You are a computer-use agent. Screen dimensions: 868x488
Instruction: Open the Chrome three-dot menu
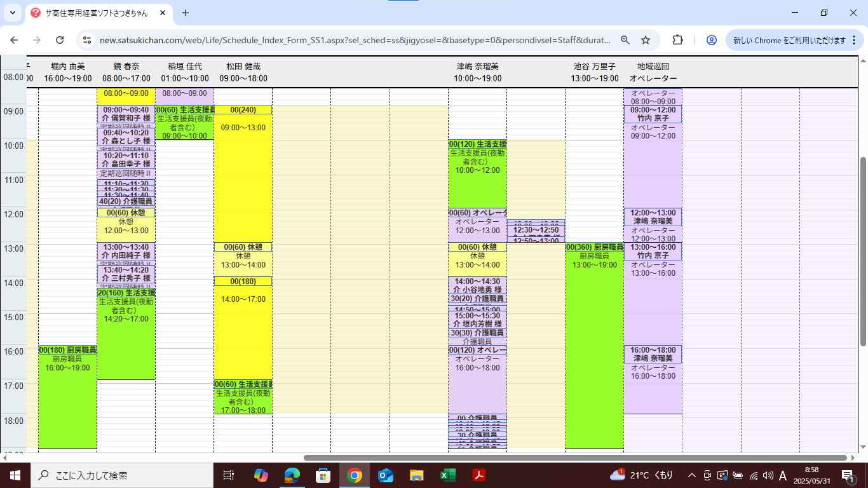click(857, 40)
